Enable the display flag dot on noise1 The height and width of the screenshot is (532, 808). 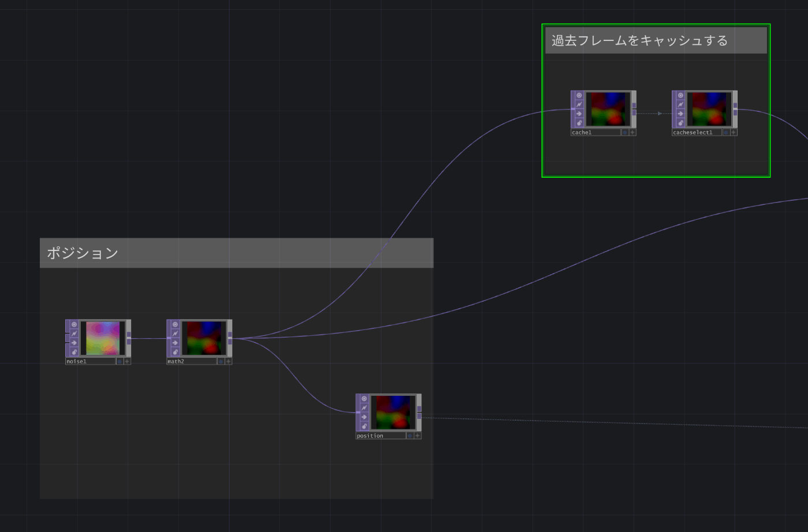pos(120,361)
